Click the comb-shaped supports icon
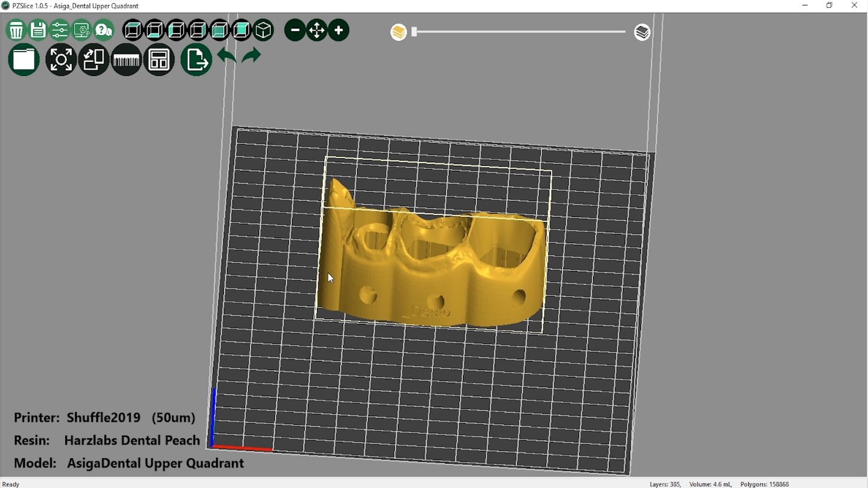The width and height of the screenshot is (868, 488). [127, 60]
